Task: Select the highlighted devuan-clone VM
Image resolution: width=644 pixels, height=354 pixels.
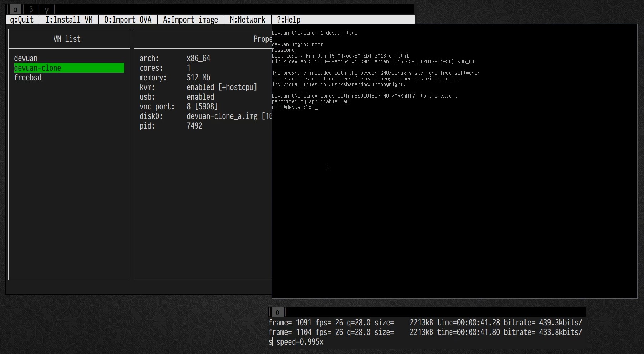Action: (37, 68)
